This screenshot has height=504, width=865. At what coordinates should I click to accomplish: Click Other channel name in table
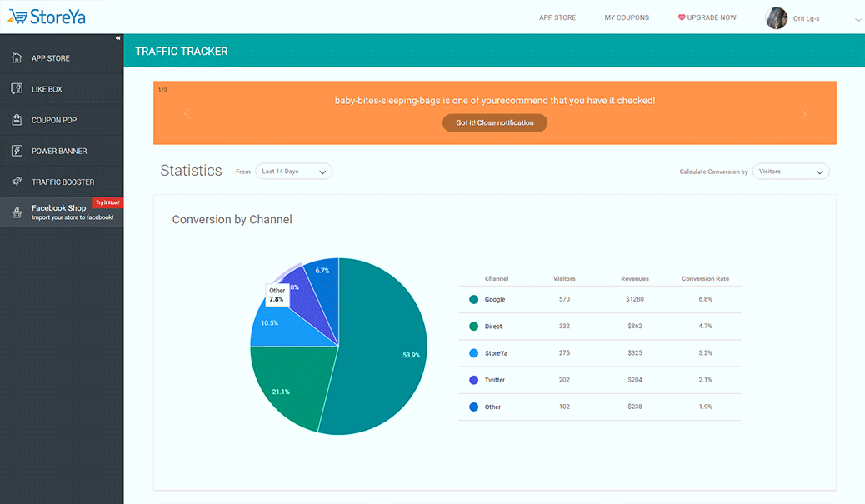pyautogui.click(x=492, y=407)
